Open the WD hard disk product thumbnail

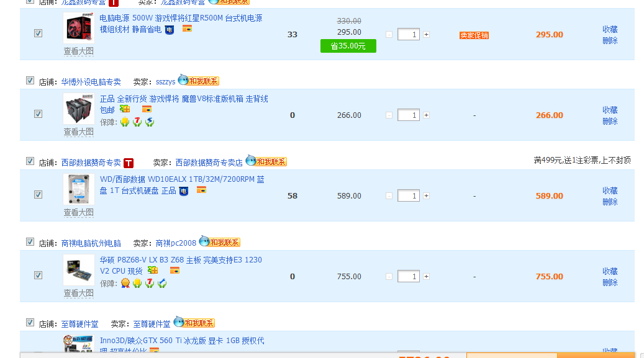(79, 189)
